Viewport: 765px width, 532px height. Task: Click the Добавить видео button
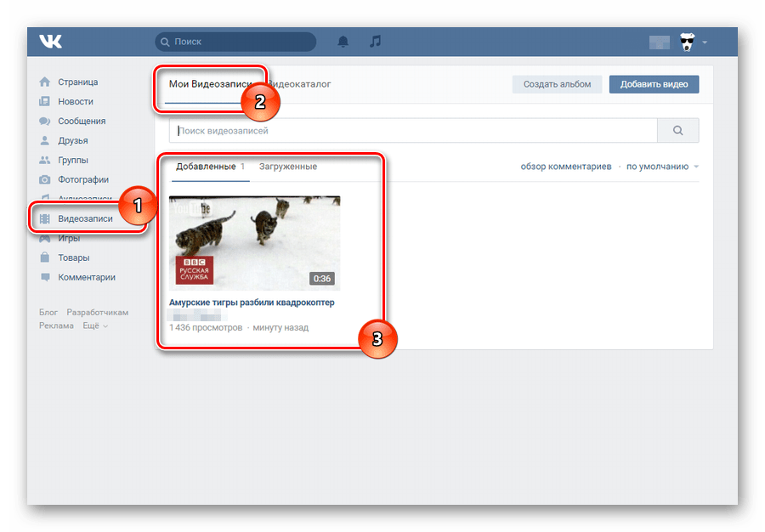pyautogui.click(x=654, y=84)
